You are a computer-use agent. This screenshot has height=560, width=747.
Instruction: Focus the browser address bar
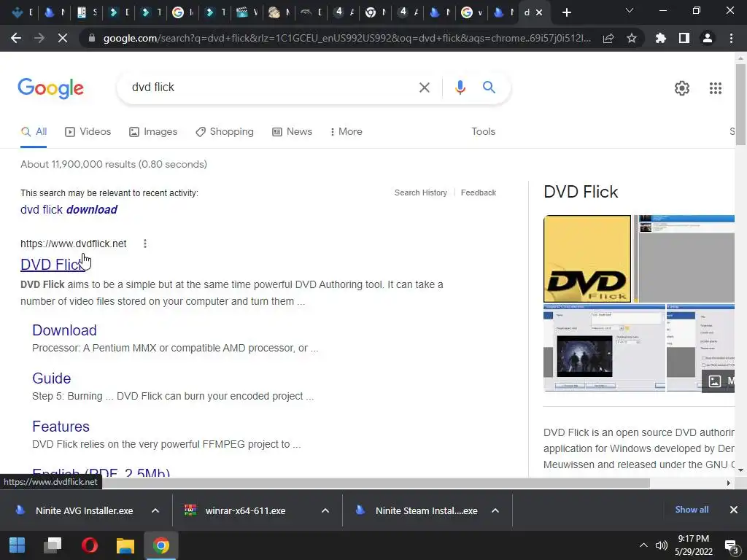[347, 38]
